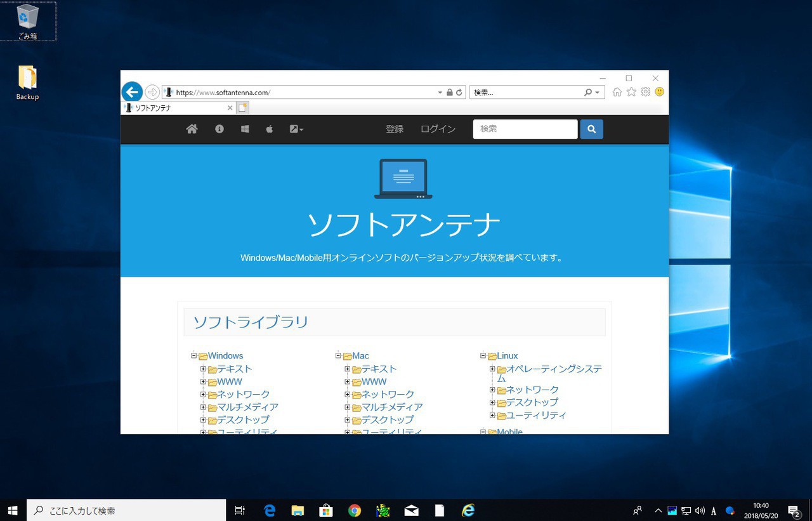Open the WWW link under Windows
This screenshot has width=812, height=521.
[x=230, y=382]
